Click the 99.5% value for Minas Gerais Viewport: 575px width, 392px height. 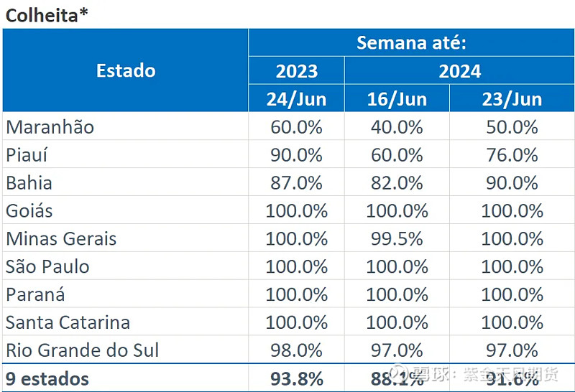397,238
